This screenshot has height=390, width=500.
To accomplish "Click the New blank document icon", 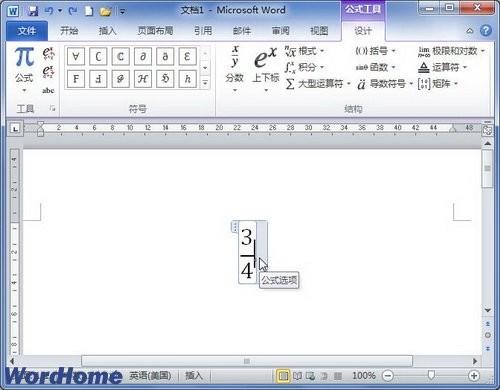I will pos(89,11).
